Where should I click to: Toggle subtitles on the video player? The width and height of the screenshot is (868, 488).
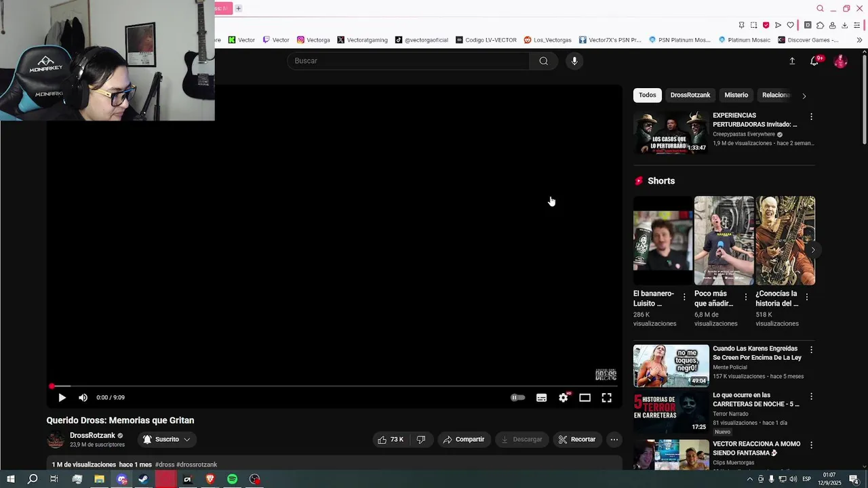(x=541, y=398)
